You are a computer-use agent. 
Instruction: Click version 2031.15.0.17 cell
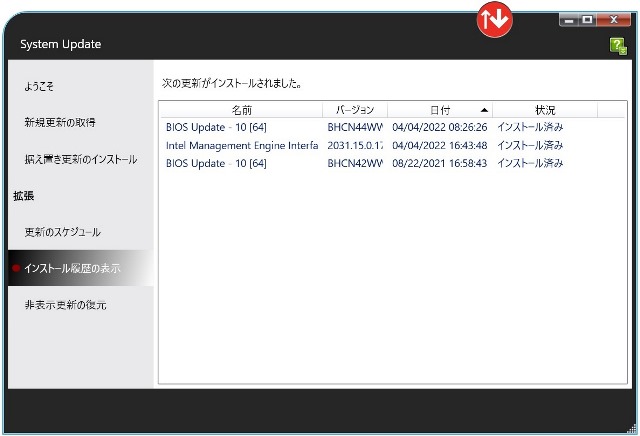pyautogui.click(x=355, y=145)
